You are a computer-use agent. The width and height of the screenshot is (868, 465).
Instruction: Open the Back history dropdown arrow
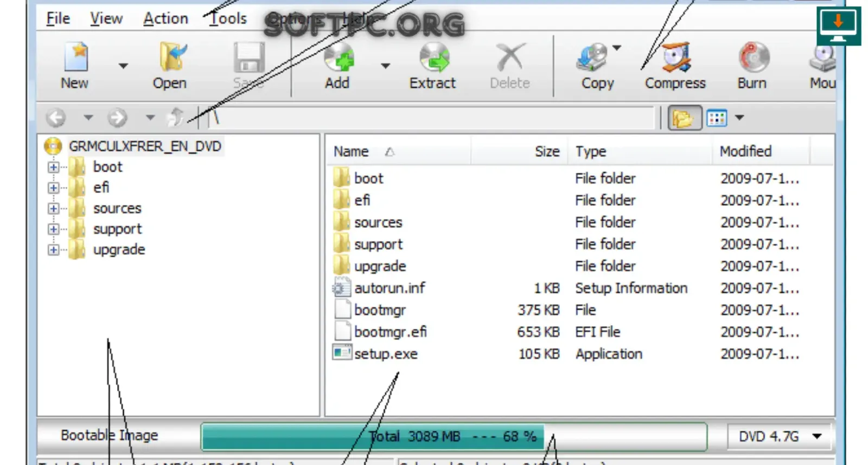pos(88,117)
